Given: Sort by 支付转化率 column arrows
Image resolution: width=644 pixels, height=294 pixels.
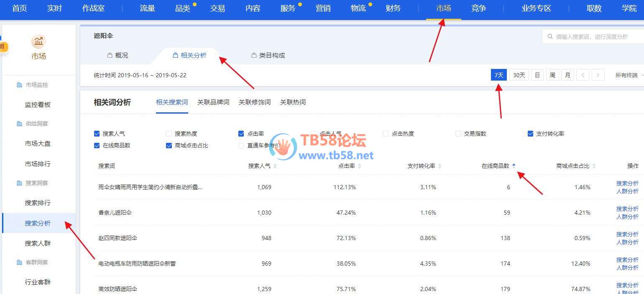Looking at the screenshot, I should pyautogui.click(x=440, y=166).
